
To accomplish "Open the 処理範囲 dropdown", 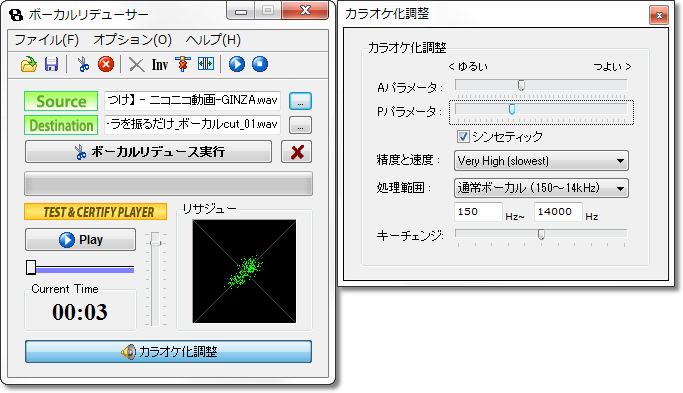I will tap(541, 188).
